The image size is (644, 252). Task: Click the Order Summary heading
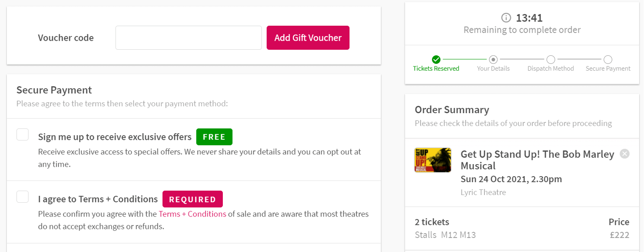[x=452, y=110]
